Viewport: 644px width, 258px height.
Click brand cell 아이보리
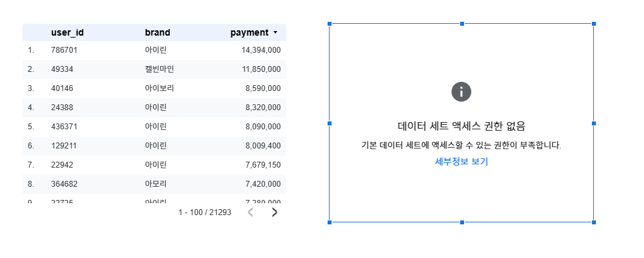click(160, 88)
